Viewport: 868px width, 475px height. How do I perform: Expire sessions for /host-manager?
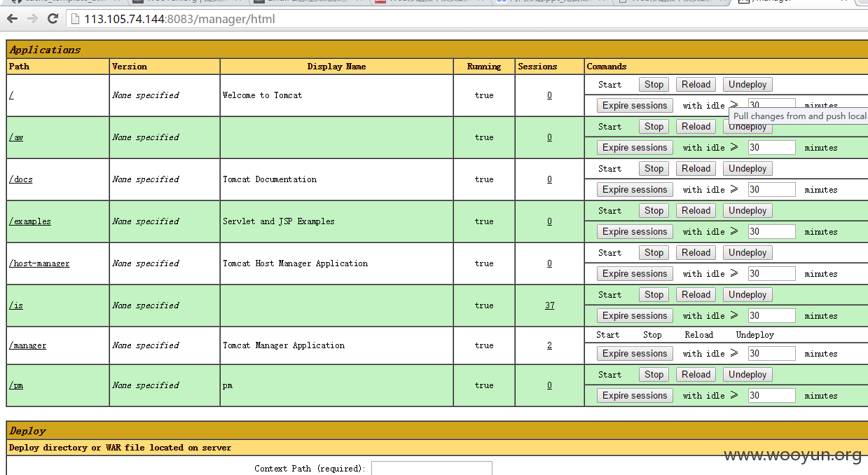pos(635,273)
